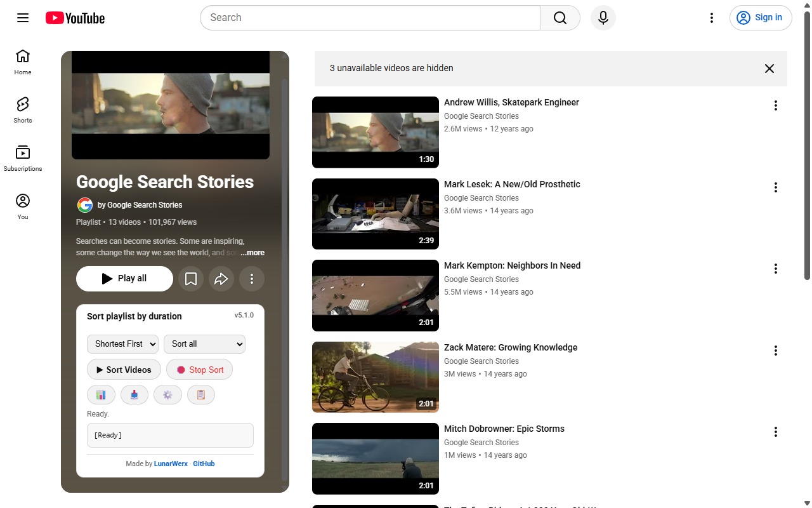Open title 'Mark Kempton: Neighbors In Need'
This screenshot has height=508, width=812.
[513, 265]
